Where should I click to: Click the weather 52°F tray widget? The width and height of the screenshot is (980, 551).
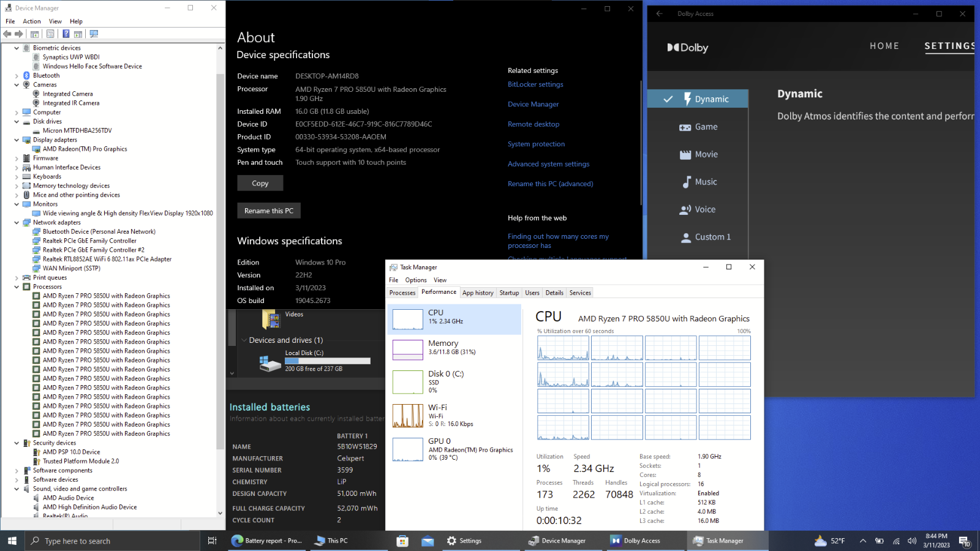(830, 541)
